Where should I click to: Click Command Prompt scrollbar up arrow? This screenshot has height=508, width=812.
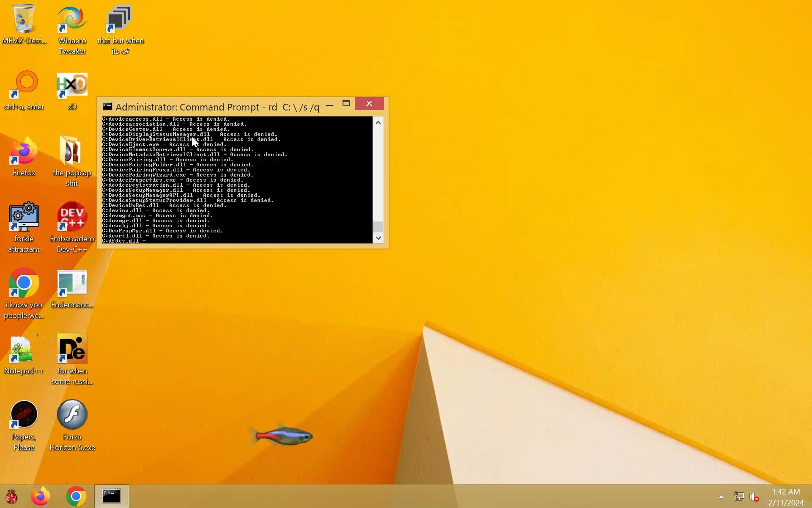coord(378,123)
